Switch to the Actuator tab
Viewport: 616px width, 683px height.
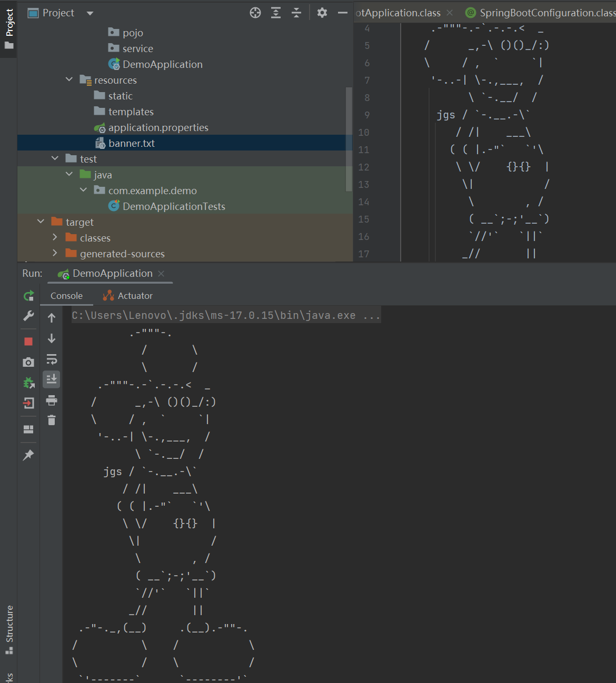[x=128, y=296]
